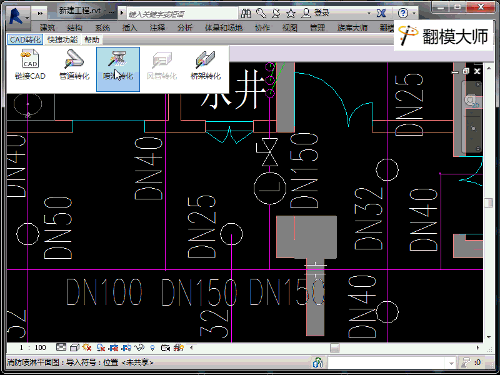The width and height of the screenshot is (500, 375).
Task: Open the 族库大师 ribbon tab
Action: (352, 27)
